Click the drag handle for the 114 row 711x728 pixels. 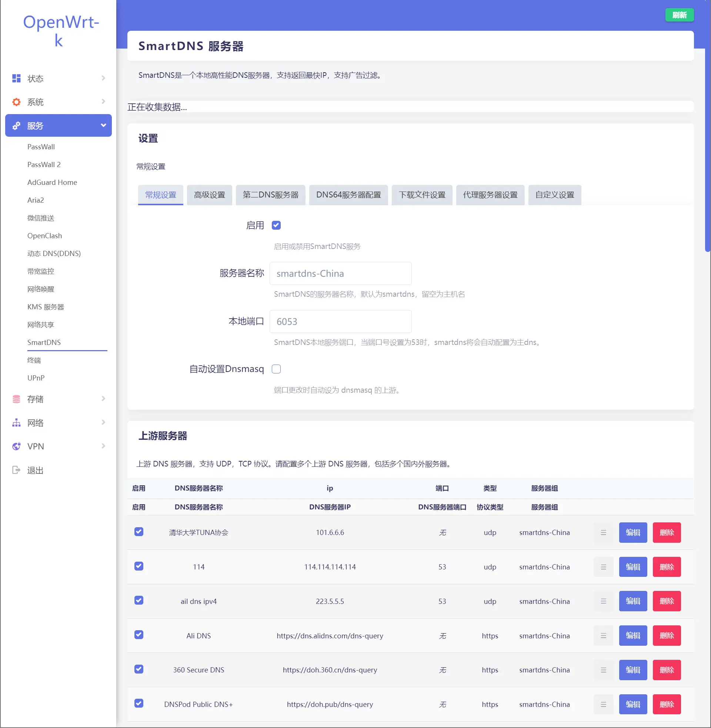point(604,567)
